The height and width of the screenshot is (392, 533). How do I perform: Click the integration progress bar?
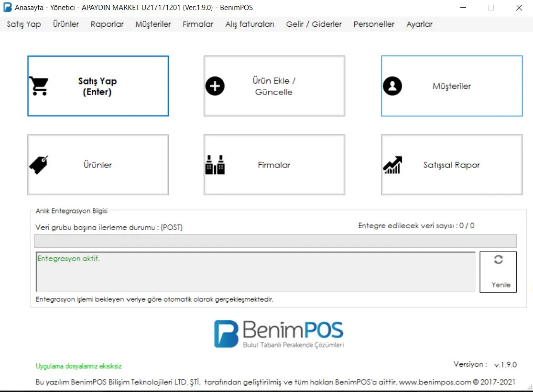pyautogui.click(x=275, y=241)
